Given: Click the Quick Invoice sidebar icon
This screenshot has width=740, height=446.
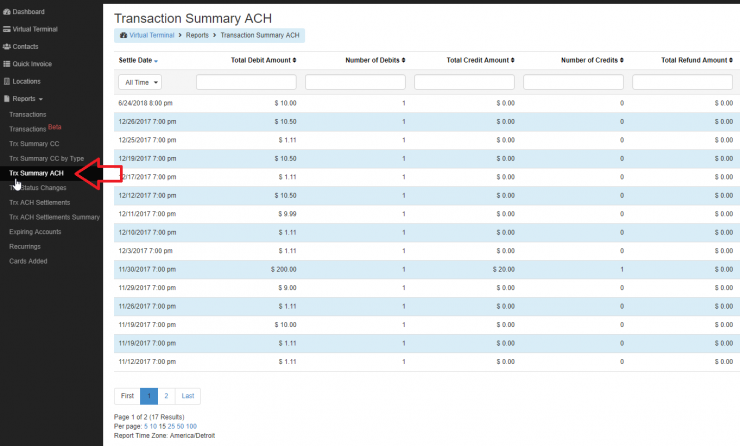Looking at the screenshot, I should click(x=7, y=64).
